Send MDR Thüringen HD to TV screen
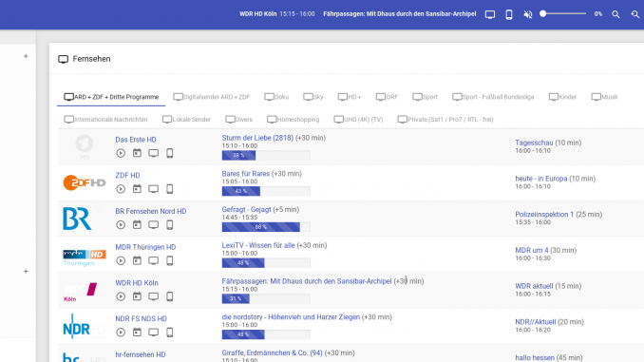This screenshot has width=644, height=362. (153, 260)
